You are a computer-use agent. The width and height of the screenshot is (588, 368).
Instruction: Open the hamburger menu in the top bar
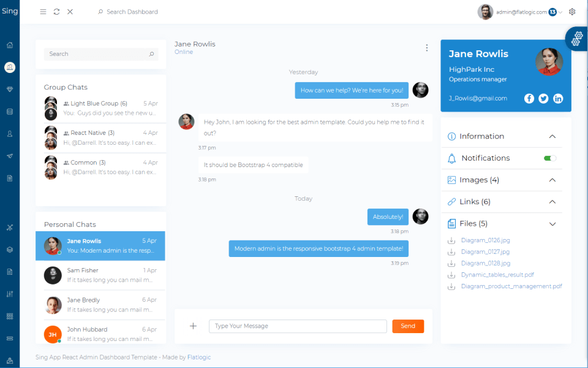43,11
